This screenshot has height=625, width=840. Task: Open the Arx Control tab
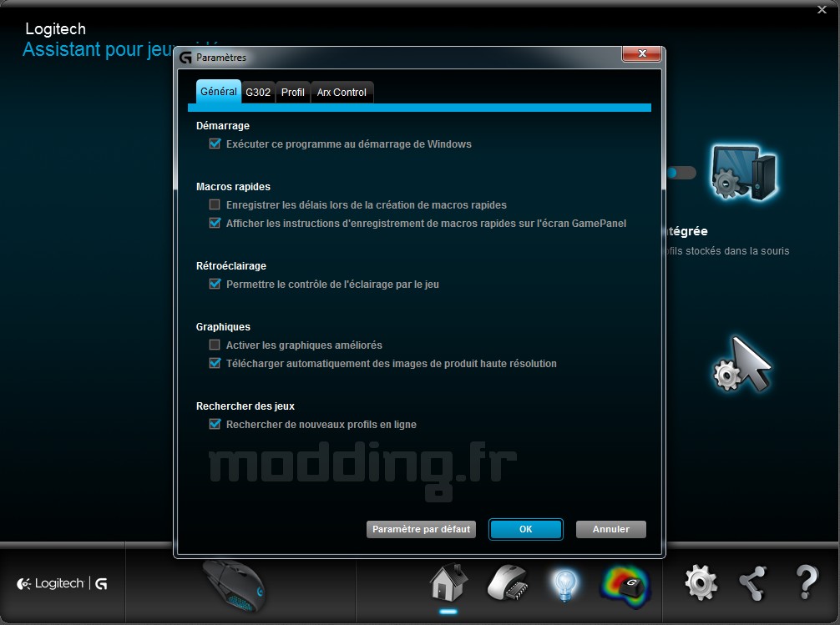tap(342, 92)
